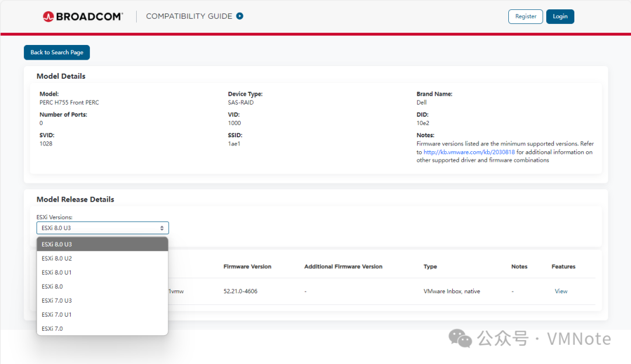View features for the firmware row
The width and height of the screenshot is (631, 364).
[x=561, y=291]
